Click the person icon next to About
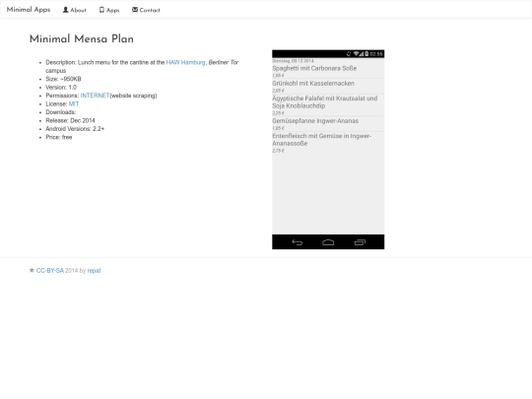Screen dimensions: 532x399 pos(65,10)
